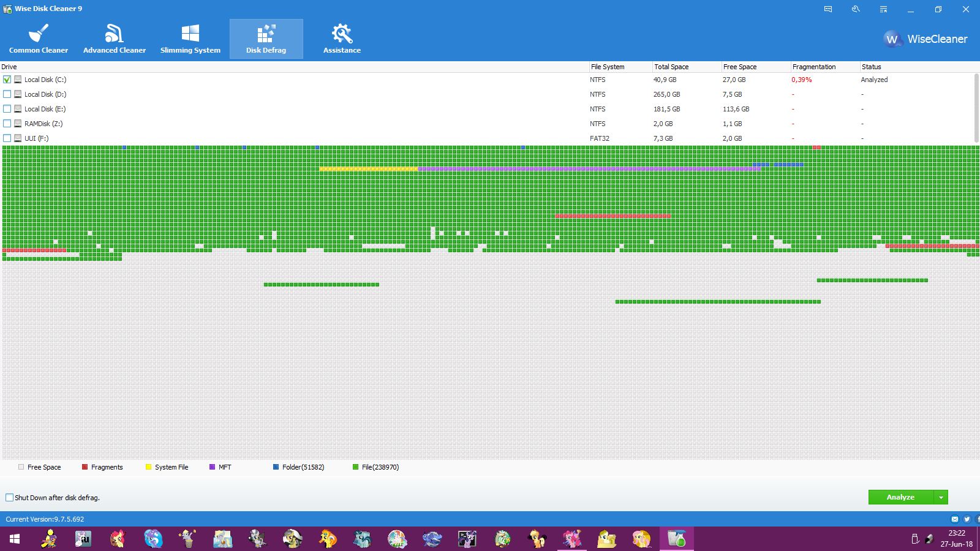Select the Disk Defrag tab
The height and width of the screenshot is (551, 980).
tap(266, 39)
